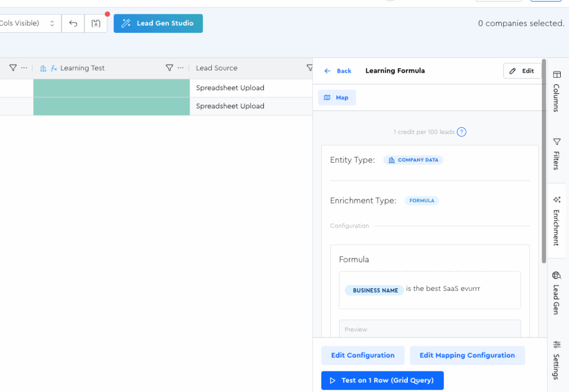Image resolution: width=569 pixels, height=392 pixels.
Task: Click the Lead Source column header
Action: pyautogui.click(x=217, y=68)
